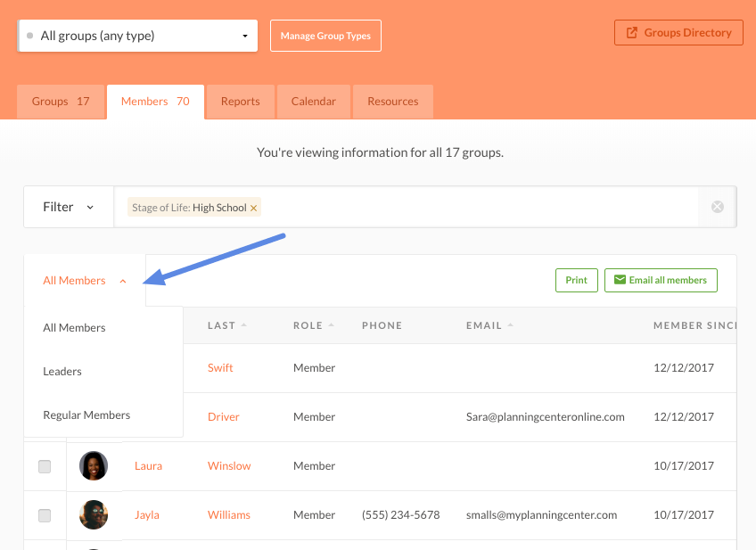This screenshot has height=550, width=756.
Task: Click Winslow's 10/17/2017 member since date
Action: pos(684,466)
